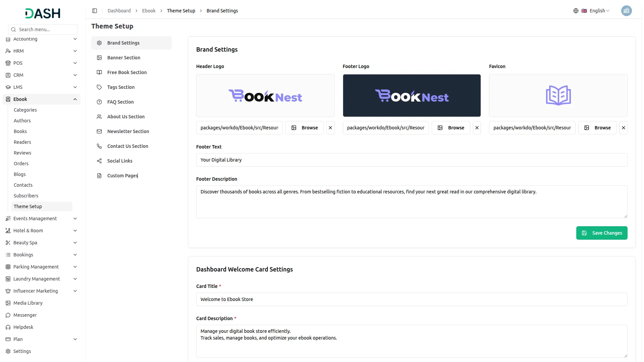Viewport: 644px width, 362px height.
Task: Click the LMS graduation cap icon
Action: (8, 87)
